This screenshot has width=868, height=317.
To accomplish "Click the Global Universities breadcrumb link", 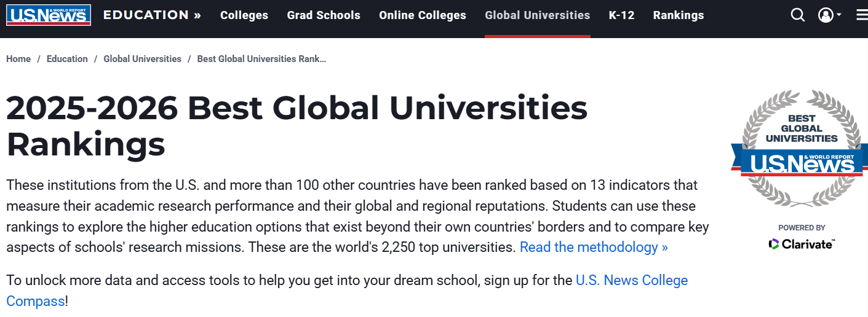I will [x=142, y=59].
